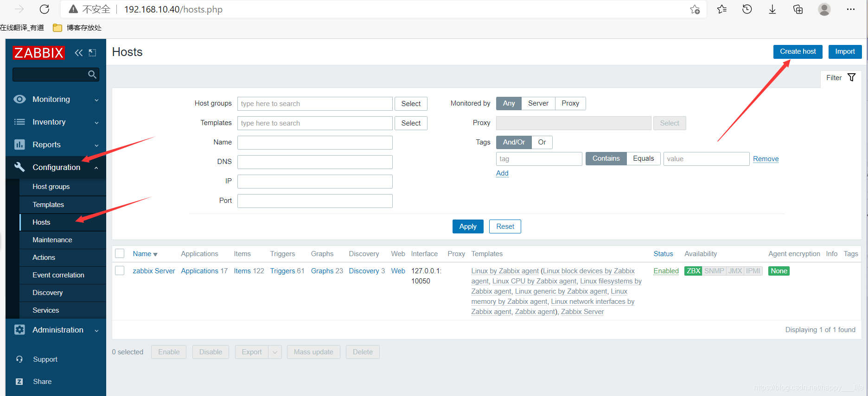The height and width of the screenshot is (396, 868).
Task: Open the 博客存放处 bookmarks folder
Action: (77, 28)
